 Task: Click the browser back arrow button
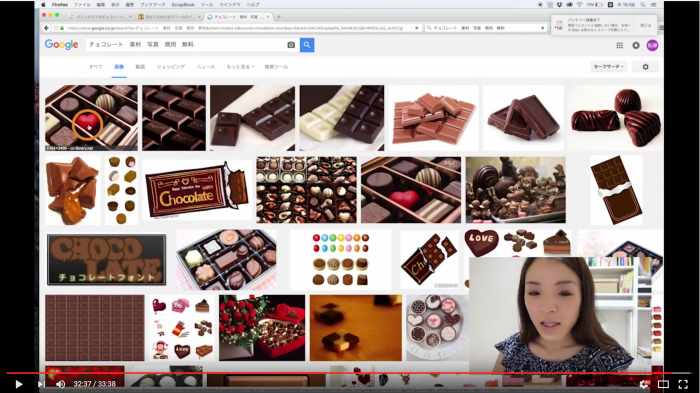[46, 28]
